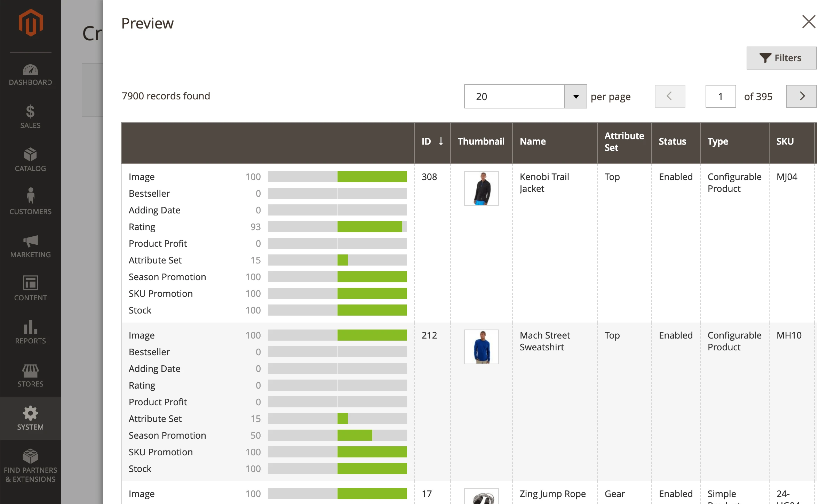The height and width of the screenshot is (504, 835).
Task: Select the Content sidebar icon
Action: (x=31, y=289)
